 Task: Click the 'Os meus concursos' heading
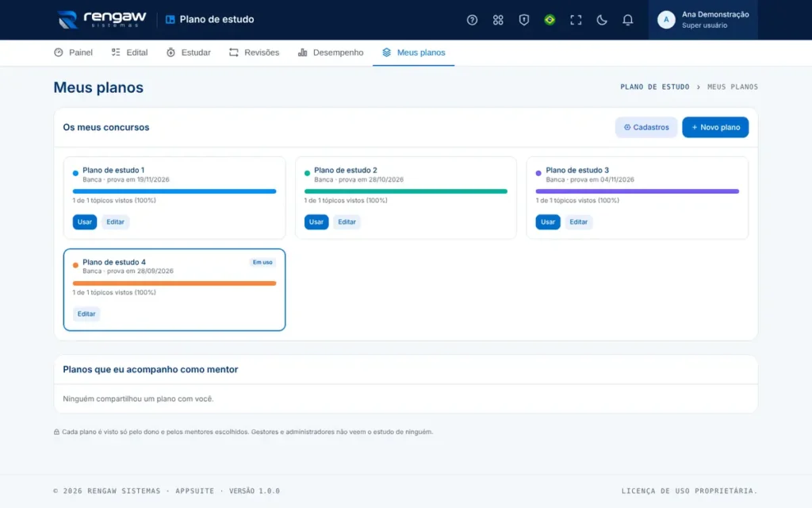[106, 127]
